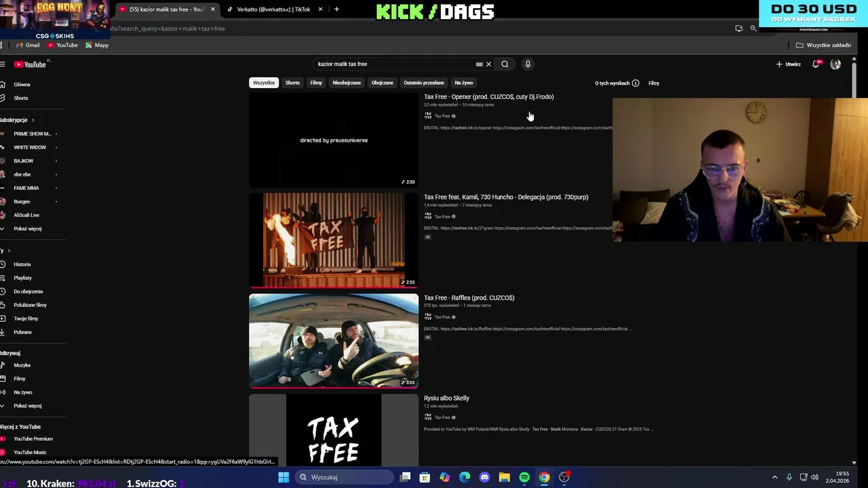Clear the search query with X icon
Screen dimensions: 868x488
[488, 64]
